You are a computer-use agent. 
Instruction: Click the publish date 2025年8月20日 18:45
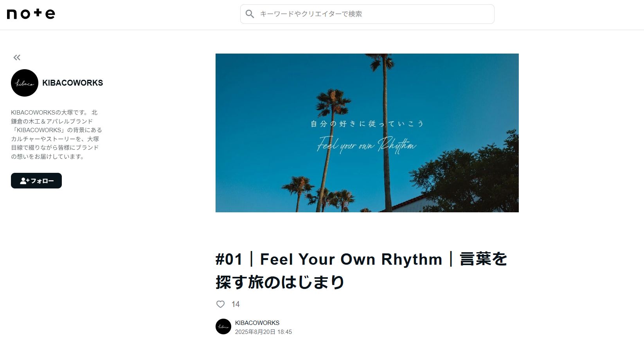263,332
